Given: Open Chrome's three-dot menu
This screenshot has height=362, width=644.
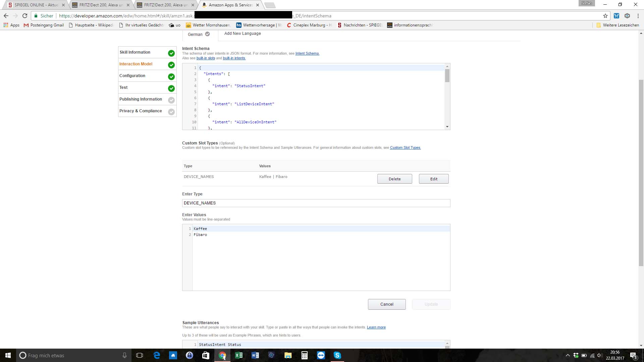Looking at the screenshot, I should tap(638, 16).
